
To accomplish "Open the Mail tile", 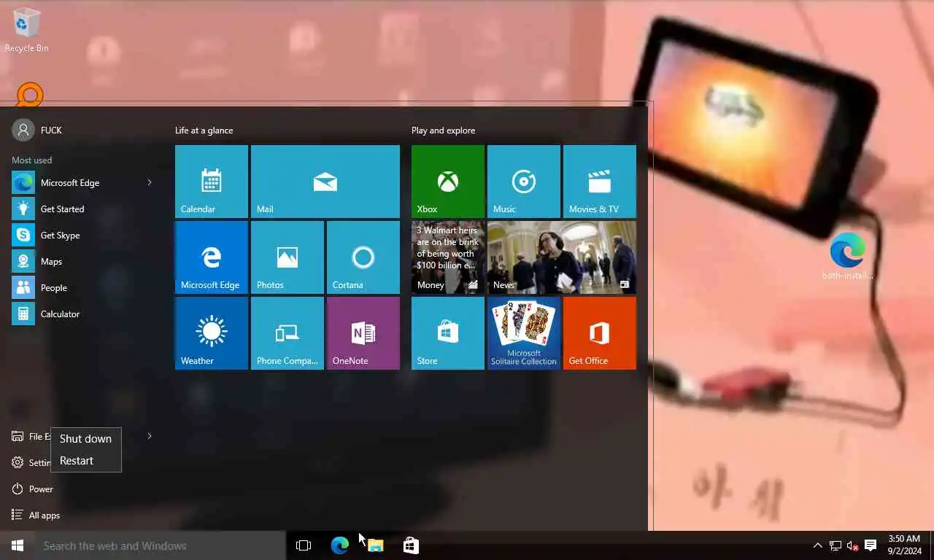I will [x=325, y=182].
